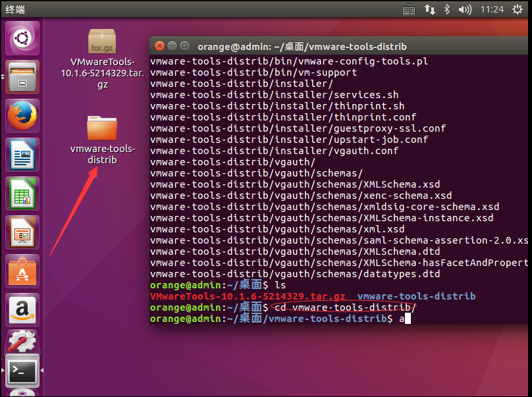Open LibreOffice Impress from launcher
Screen dimensions: 532x397
pyautogui.click(x=22, y=232)
